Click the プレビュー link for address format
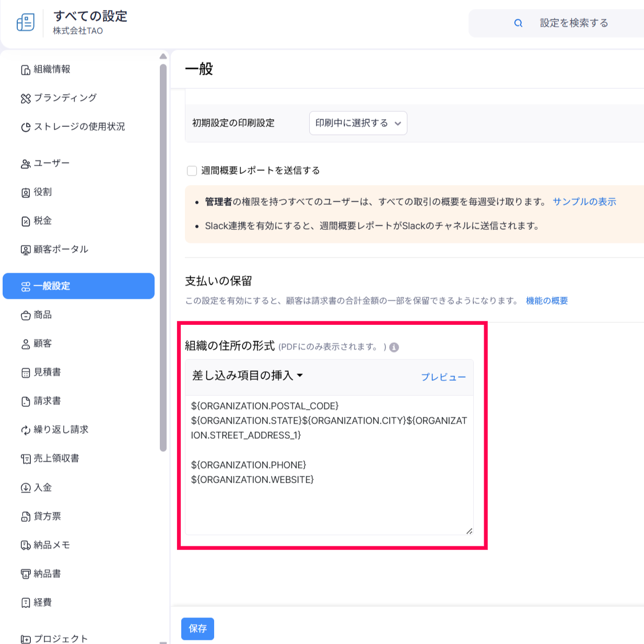The image size is (644, 644). coord(443,377)
